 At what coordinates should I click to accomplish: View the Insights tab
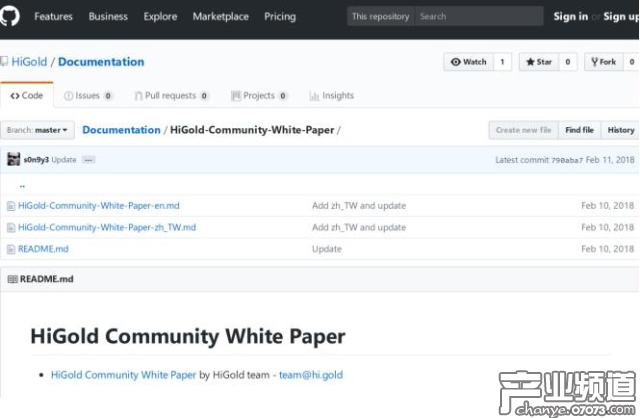(332, 96)
